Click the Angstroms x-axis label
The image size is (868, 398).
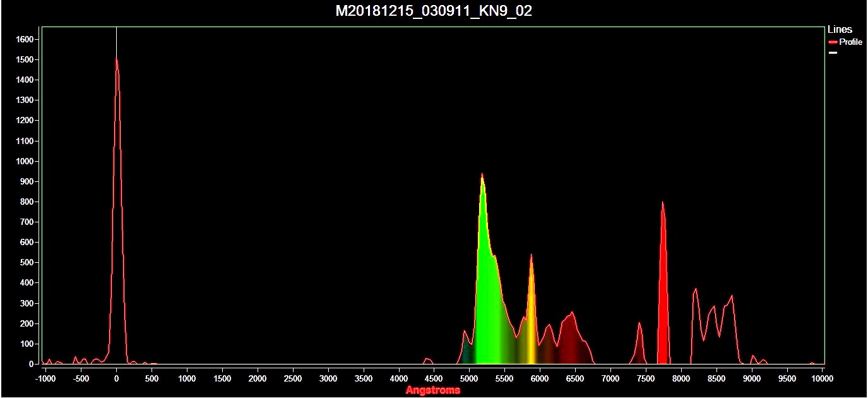coord(433,390)
